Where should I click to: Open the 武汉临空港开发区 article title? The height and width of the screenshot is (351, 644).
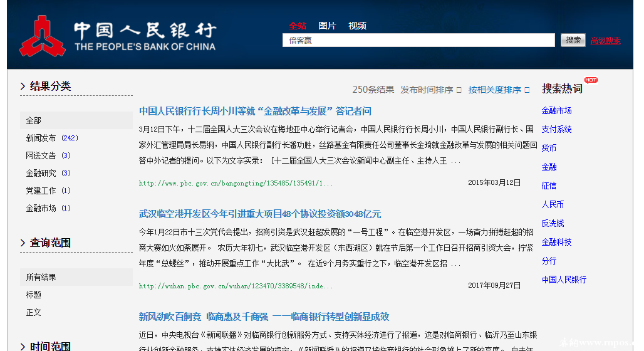pyautogui.click(x=260, y=214)
